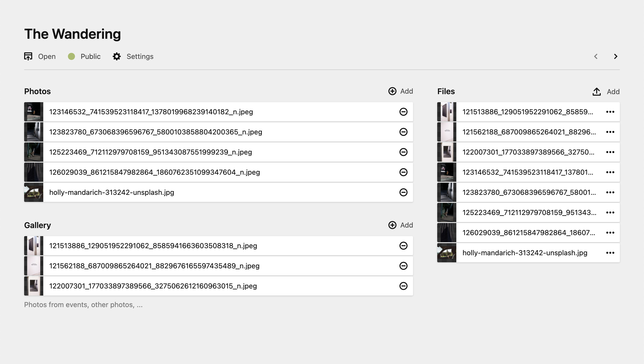Remove 121562188 image from Gallery
Image resolution: width=644 pixels, height=364 pixels.
[404, 266]
